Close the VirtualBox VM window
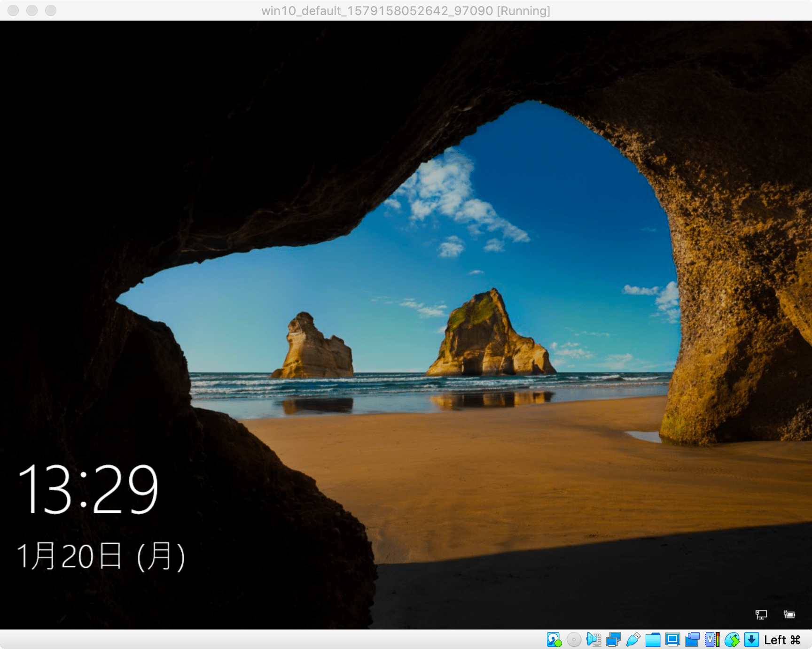The width and height of the screenshot is (812, 649). pyautogui.click(x=13, y=10)
